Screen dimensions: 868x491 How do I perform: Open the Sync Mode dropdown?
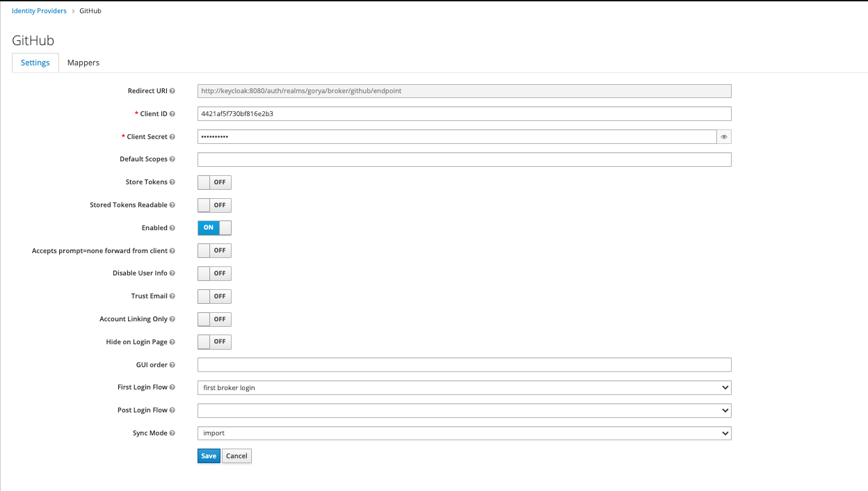tap(465, 433)
